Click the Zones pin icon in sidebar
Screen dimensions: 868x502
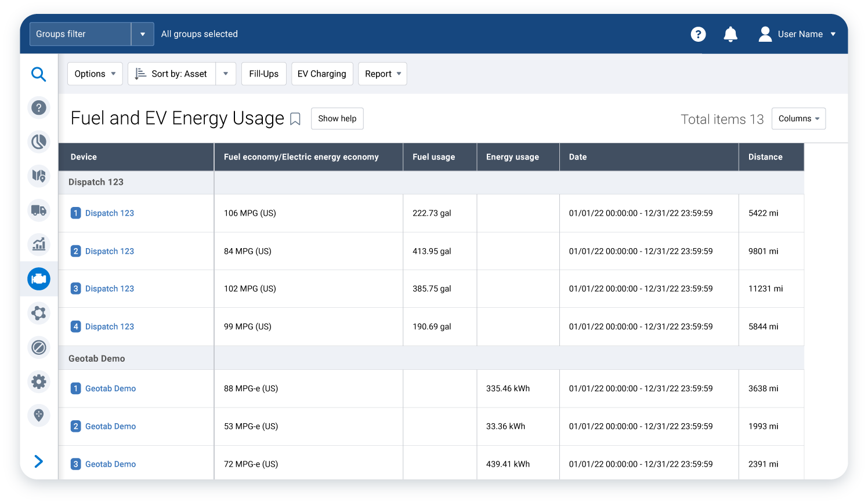[38, 416]
